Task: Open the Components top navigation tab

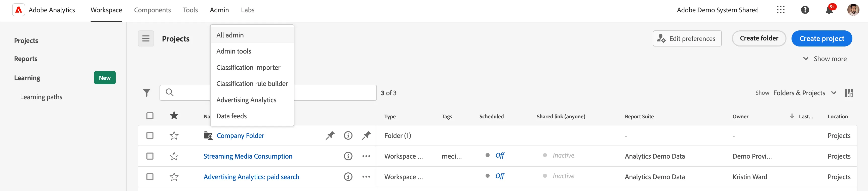Action: (152, 10)
